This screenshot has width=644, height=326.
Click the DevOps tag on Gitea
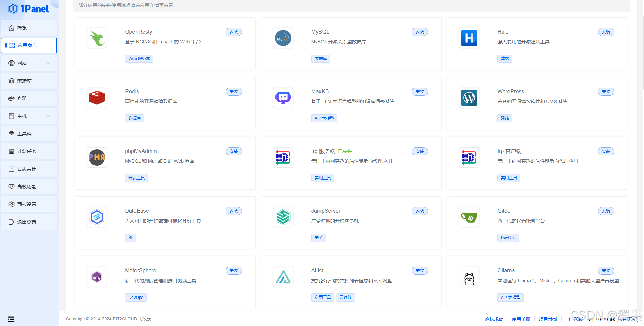point(508,238)
